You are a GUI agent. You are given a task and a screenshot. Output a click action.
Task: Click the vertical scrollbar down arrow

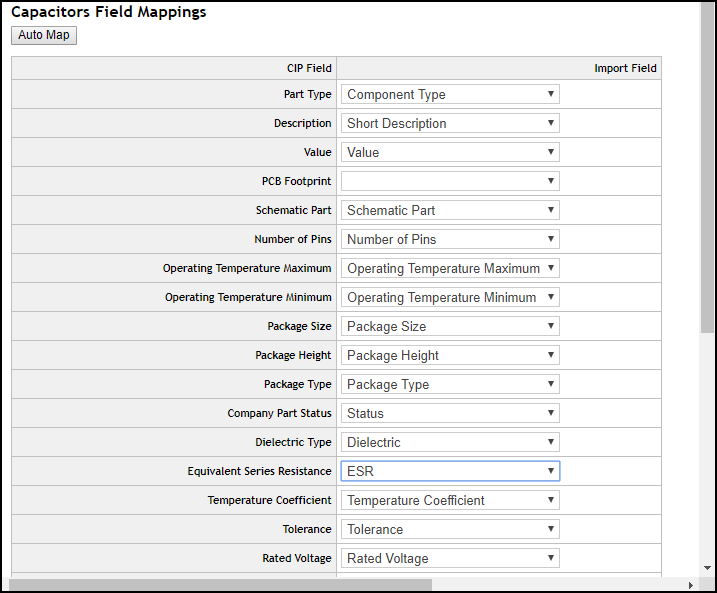coord(707,568)
